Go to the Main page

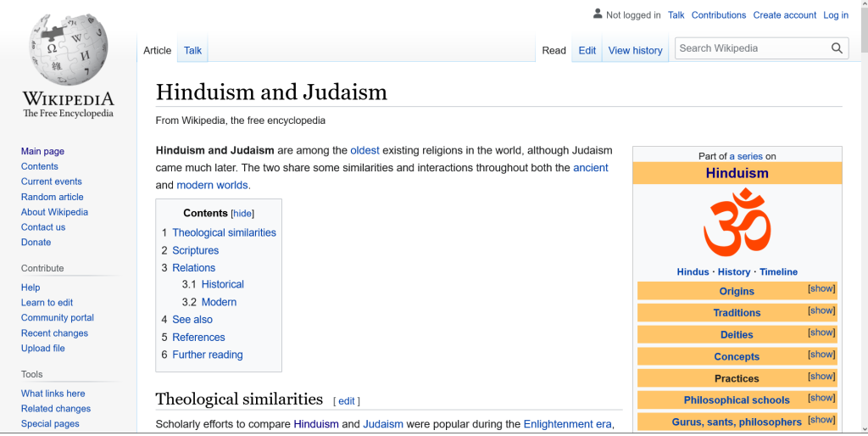[x=42, y=151]
